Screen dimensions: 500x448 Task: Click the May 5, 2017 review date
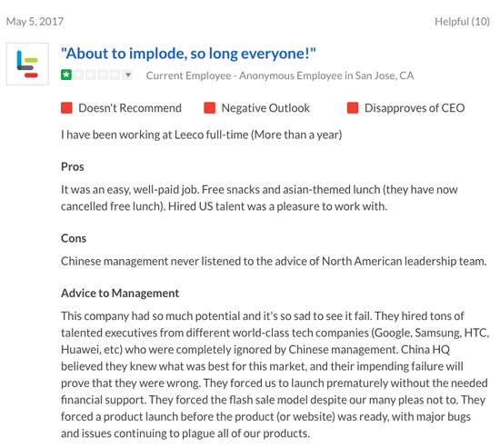tap(35, 22)
